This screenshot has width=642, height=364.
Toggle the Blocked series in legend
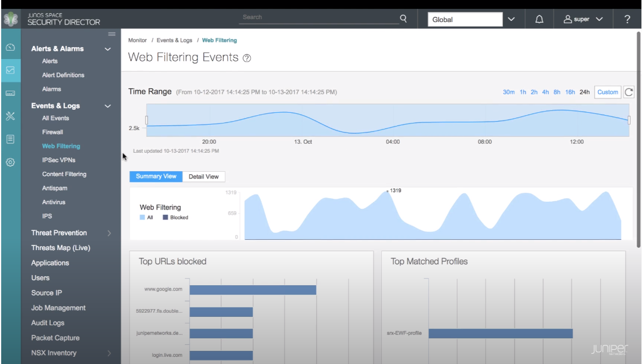pyautogui.click(x=175, y=218)
